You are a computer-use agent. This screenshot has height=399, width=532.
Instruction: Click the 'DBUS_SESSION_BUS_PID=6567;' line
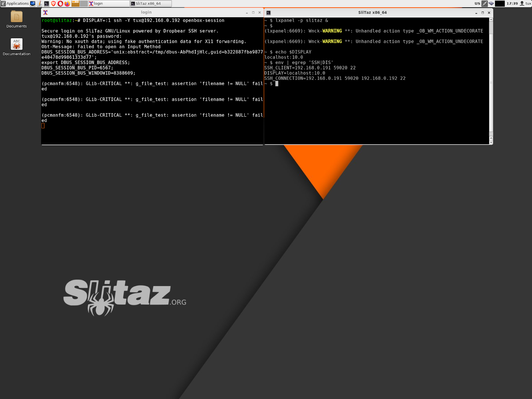pos(77,68)
